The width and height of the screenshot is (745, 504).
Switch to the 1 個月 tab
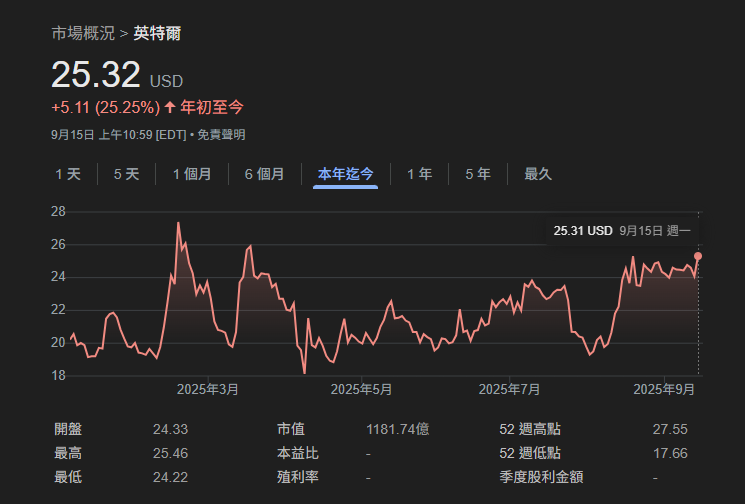192,174
